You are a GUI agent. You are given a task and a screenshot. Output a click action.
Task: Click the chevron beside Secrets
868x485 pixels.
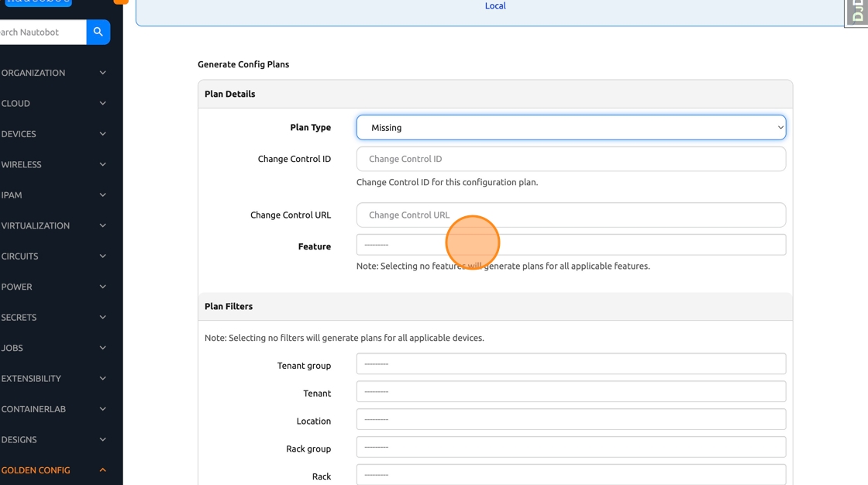pyautogui.click(x=102, y=317)
